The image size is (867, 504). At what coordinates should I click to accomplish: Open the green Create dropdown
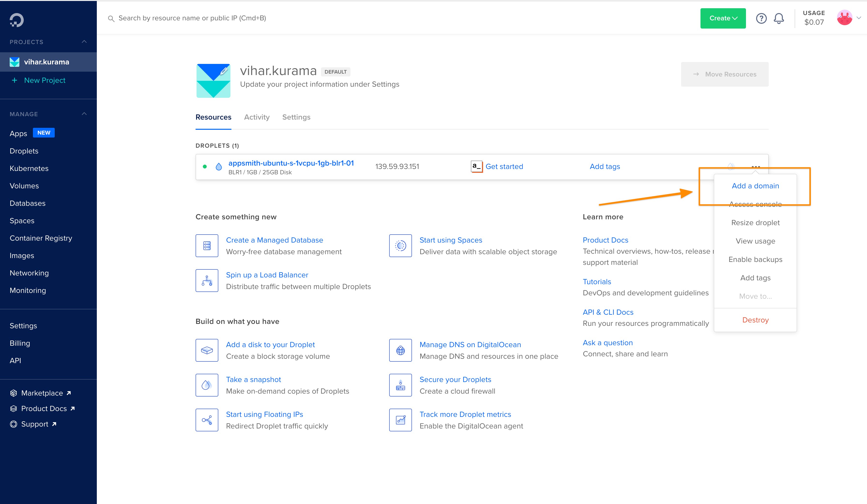(x=723, y=18)
